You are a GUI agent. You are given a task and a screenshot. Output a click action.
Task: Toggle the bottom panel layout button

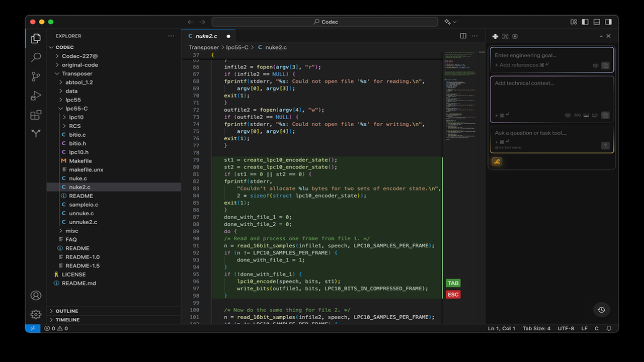click(x=597, y=22)
